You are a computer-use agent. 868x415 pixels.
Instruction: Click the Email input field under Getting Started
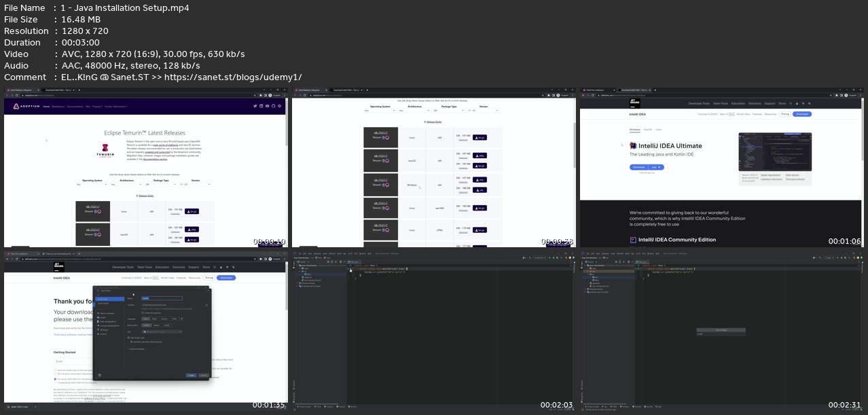pos(73,361)
